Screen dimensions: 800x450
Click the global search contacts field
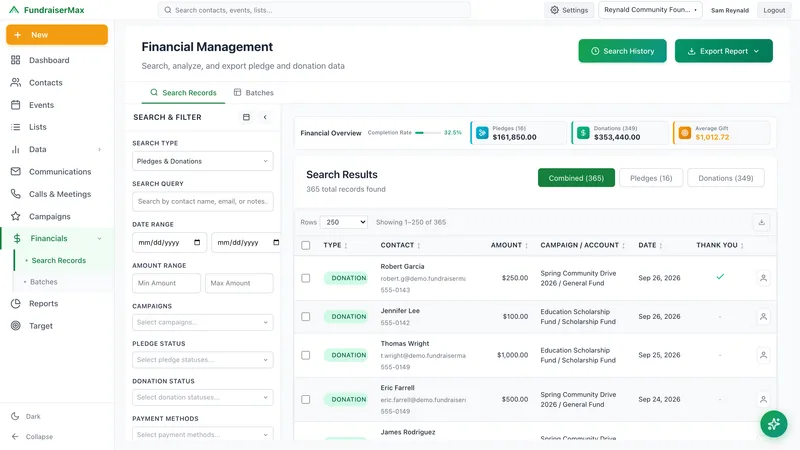tap(314, 10)
